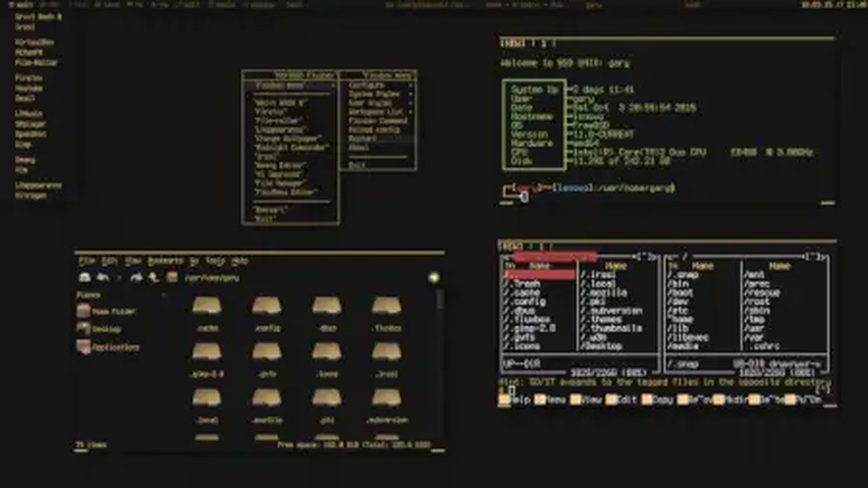Click View button in Midnight Commander
The width and height of the screenshot is (868, 488).
(587, 400)
